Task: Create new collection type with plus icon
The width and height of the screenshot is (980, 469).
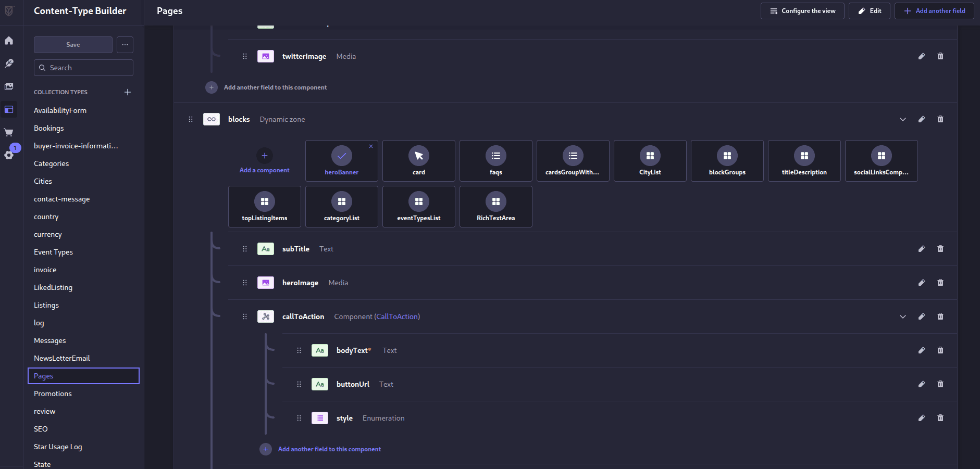Action: pyautogui.click(x=128, y=92)
